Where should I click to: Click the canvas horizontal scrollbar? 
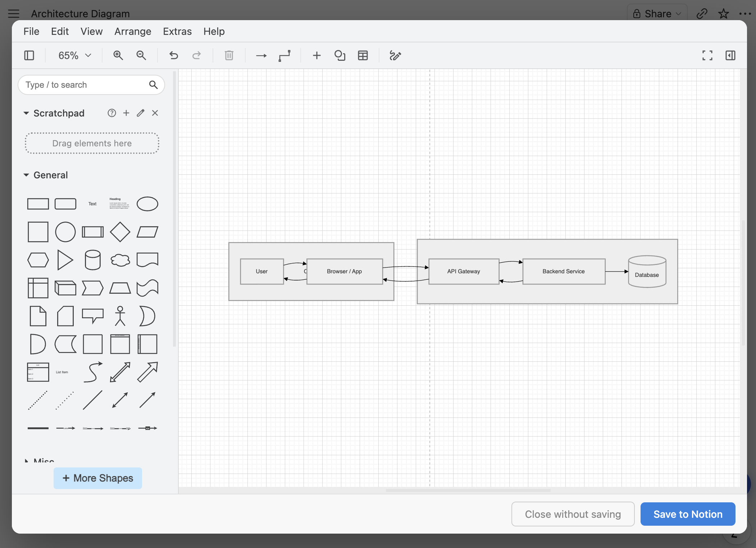468,490
